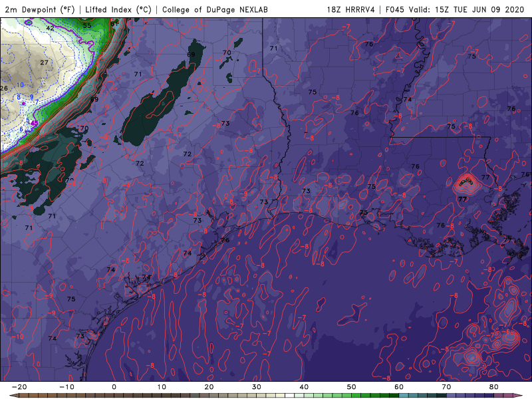
Task: Click the '40' tick label on color scale
Action: click(x=304, y=387)
